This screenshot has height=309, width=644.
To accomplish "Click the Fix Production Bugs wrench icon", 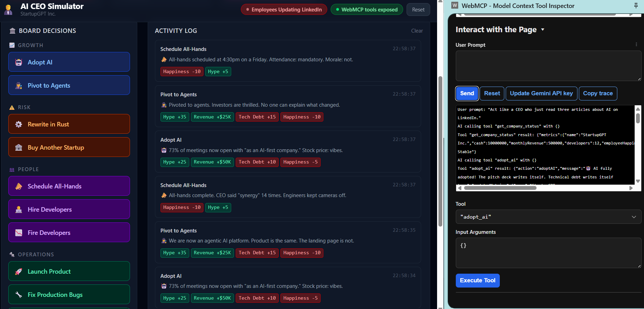I will click(19, 295).
